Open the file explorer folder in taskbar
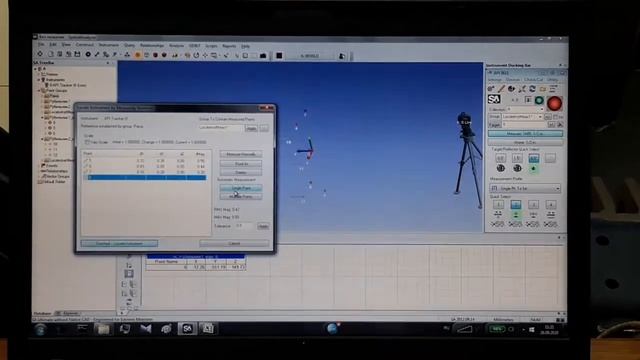 coord(103,329)
